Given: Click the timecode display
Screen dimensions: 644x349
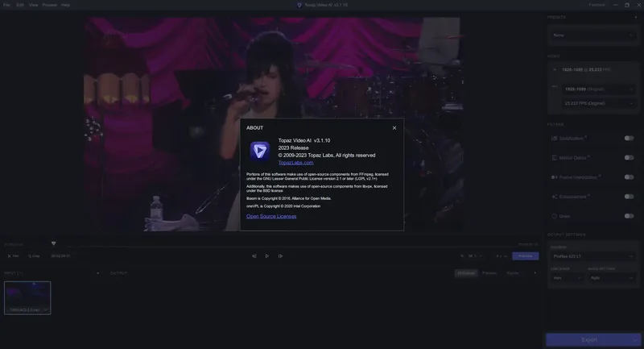Looking at the screenshot, I should [x=60, y=256].
